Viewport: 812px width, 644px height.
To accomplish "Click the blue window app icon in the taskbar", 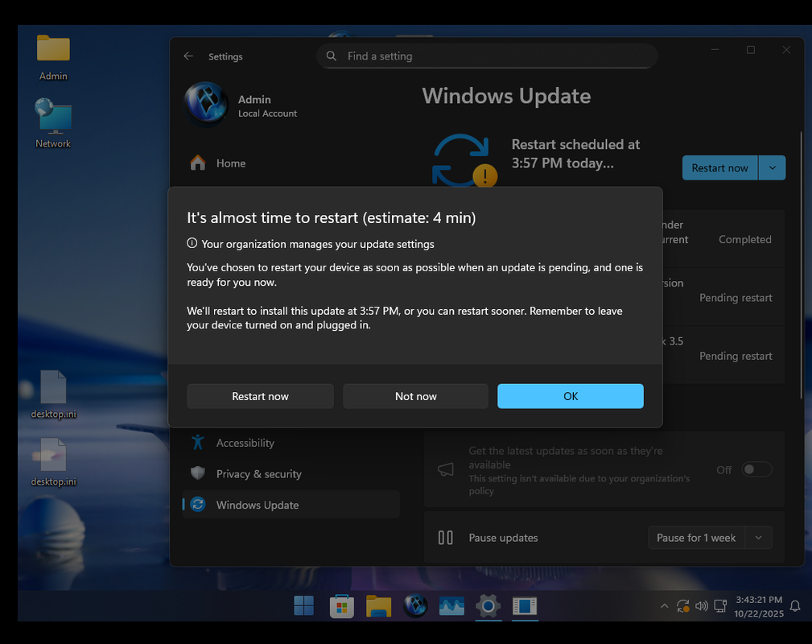I will [525, 605].
